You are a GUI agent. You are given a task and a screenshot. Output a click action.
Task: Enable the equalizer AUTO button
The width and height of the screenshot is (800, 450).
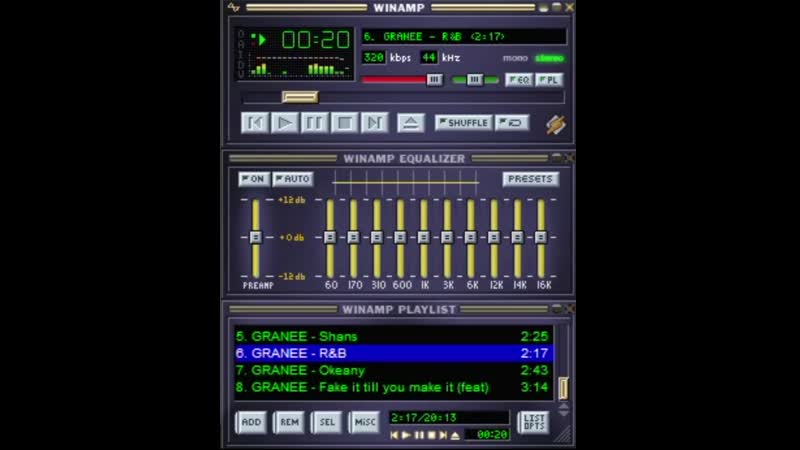(293, 179)
